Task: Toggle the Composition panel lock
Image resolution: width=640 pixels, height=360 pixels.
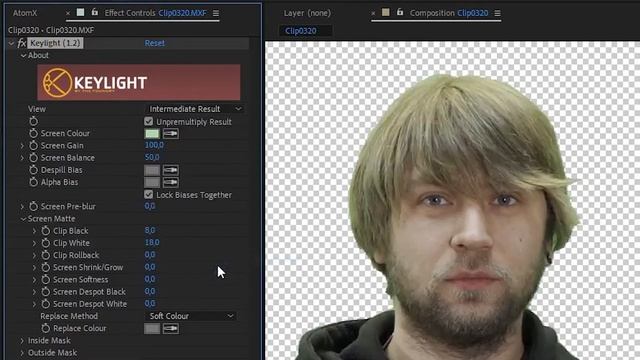Action: pyautogui.click(x=400, y=12)
